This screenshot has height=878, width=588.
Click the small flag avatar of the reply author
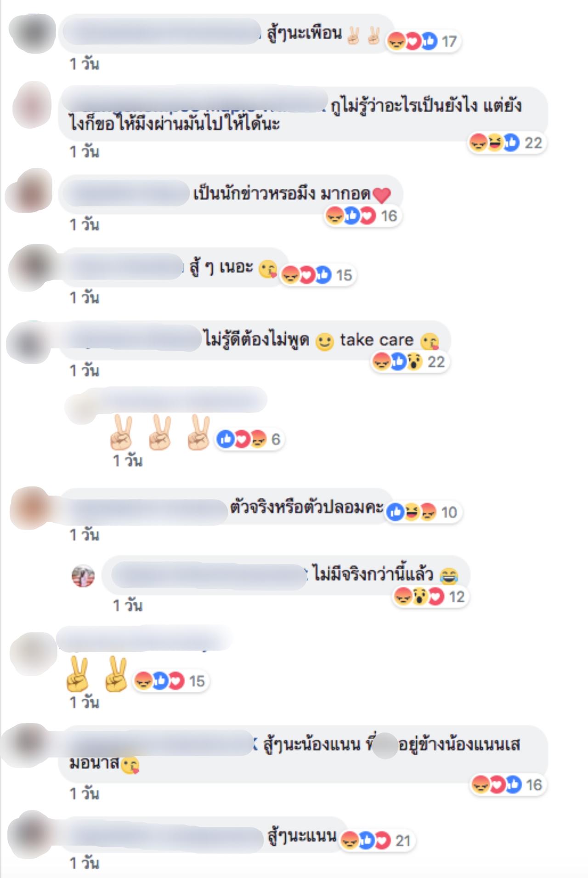click(x=83, y=576)
